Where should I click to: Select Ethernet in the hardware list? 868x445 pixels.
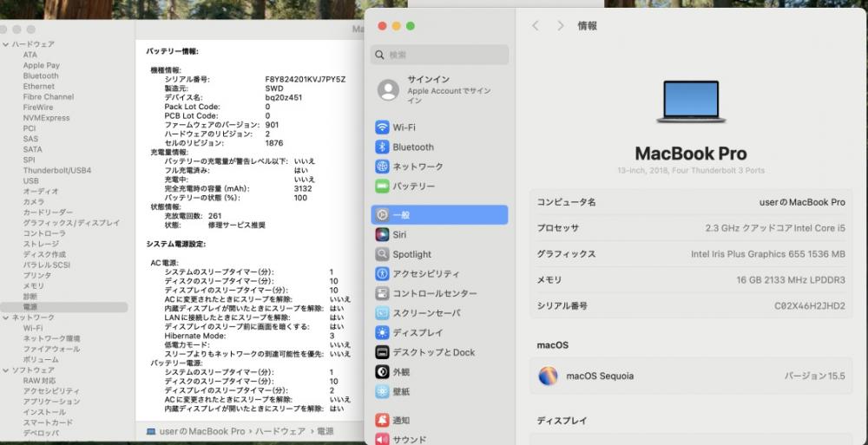point(39,87)
